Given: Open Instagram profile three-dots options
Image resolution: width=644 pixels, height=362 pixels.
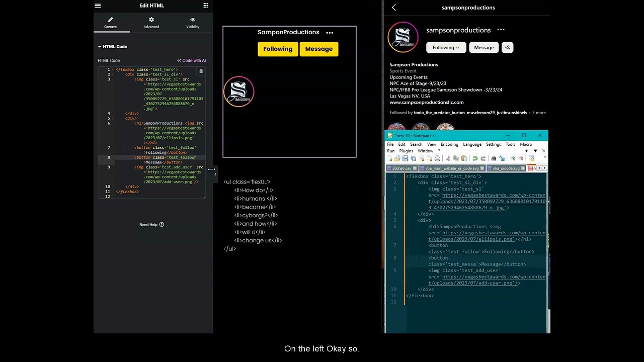Looking at the screenshot, I should pos(501,30).
